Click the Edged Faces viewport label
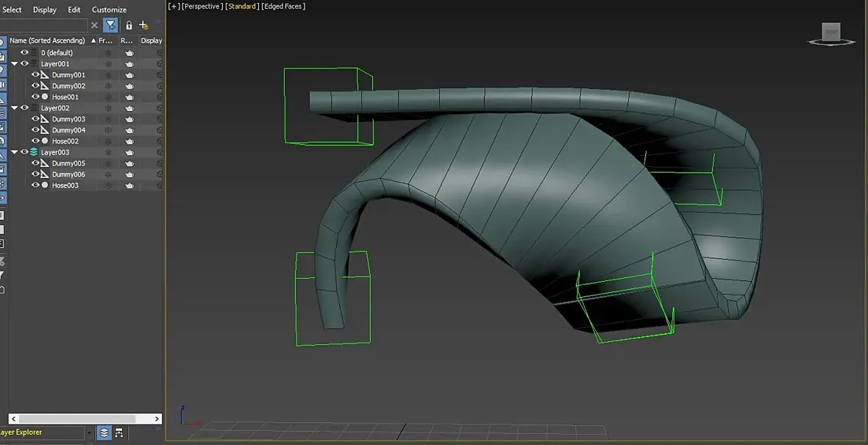This screenshot has height=445, width=868. tap(283, 6)
